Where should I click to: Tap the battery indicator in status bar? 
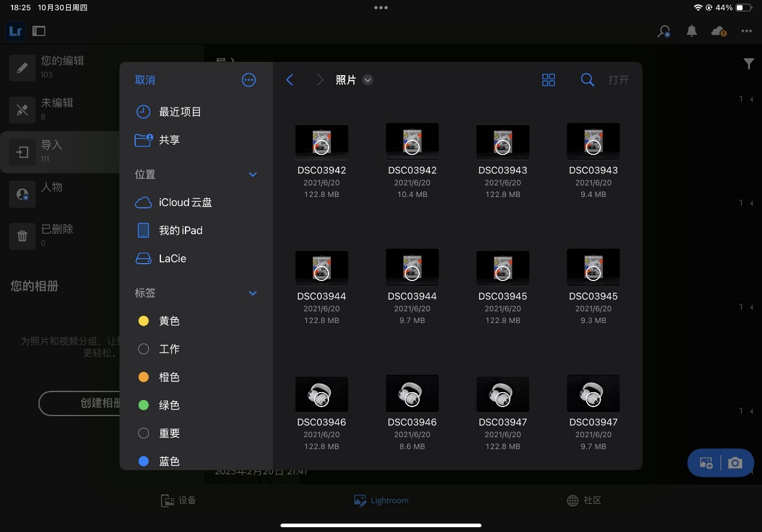743,8
